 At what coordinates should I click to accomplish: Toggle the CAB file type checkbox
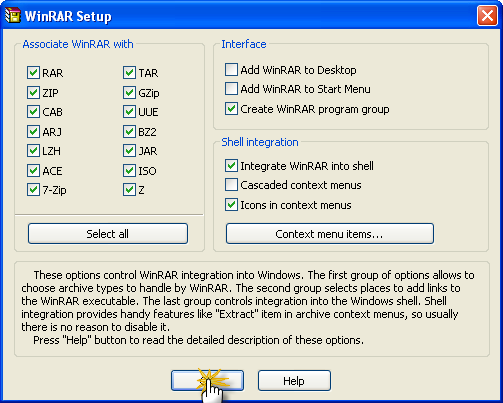point(33,112)
